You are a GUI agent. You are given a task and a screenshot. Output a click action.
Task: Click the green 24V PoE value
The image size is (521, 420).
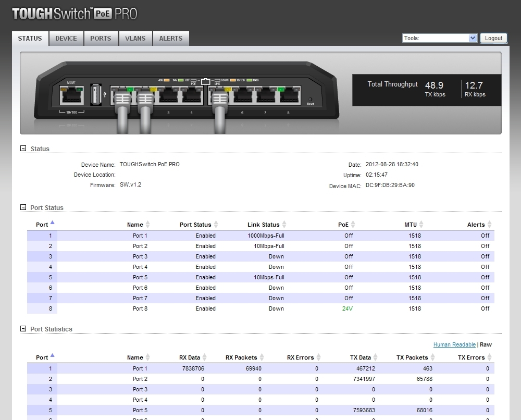pyautogui.click(x=347, y=308)
